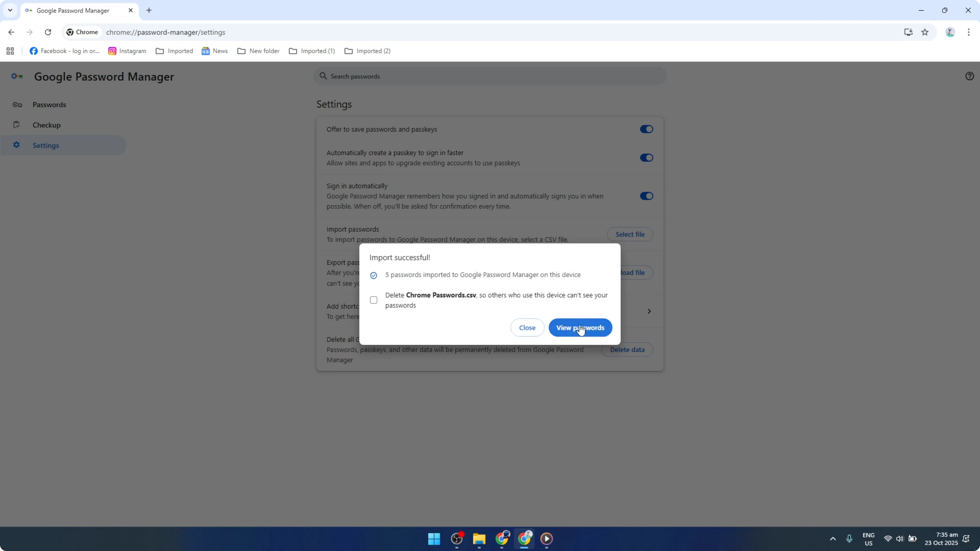Open the volume speaker tray icon
Image resolution: width=980 pixels, height=551 pixels.
click(900, 538)
